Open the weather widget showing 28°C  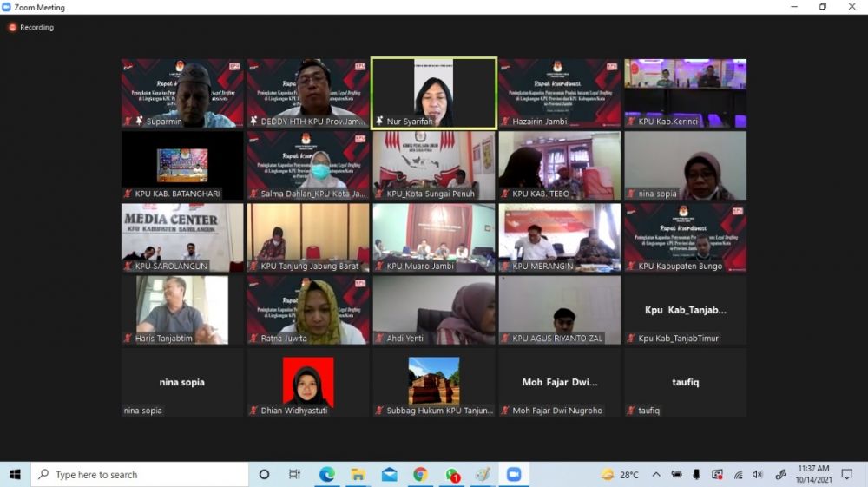coord(620,474)
